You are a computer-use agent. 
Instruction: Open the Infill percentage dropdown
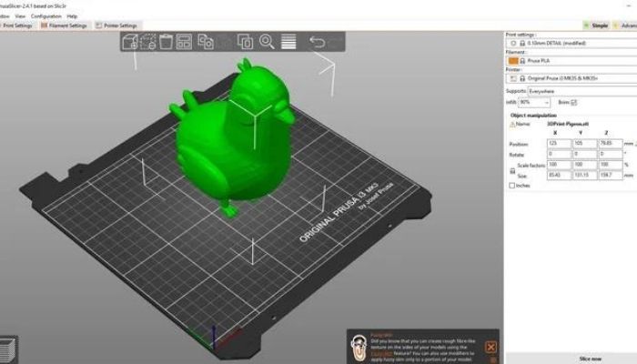click(x=534, y=102)
